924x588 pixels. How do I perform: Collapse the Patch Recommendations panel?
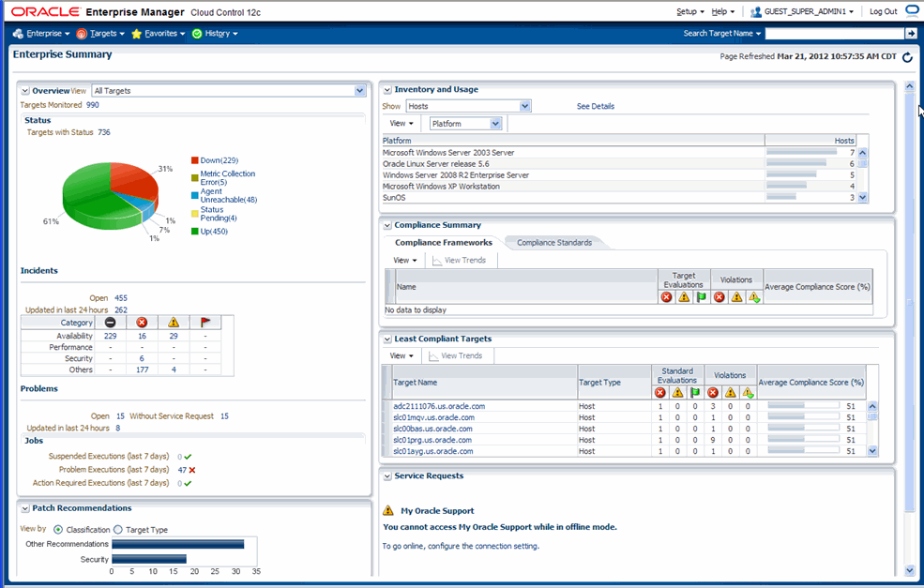coord(25,508)
